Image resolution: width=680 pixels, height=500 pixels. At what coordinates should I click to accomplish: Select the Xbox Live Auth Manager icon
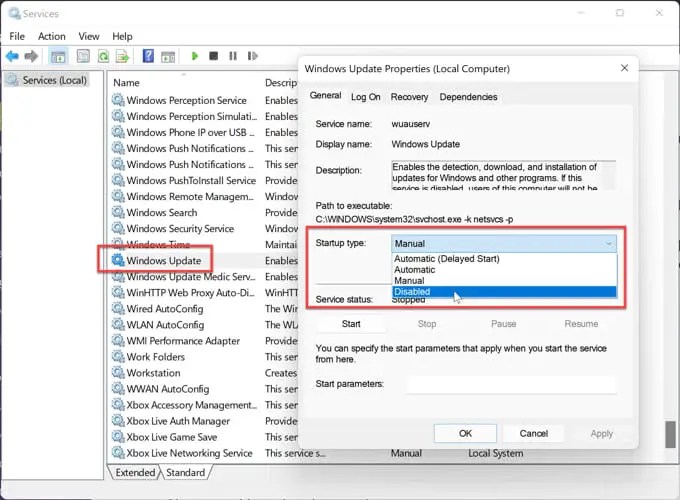coord(118,421)
